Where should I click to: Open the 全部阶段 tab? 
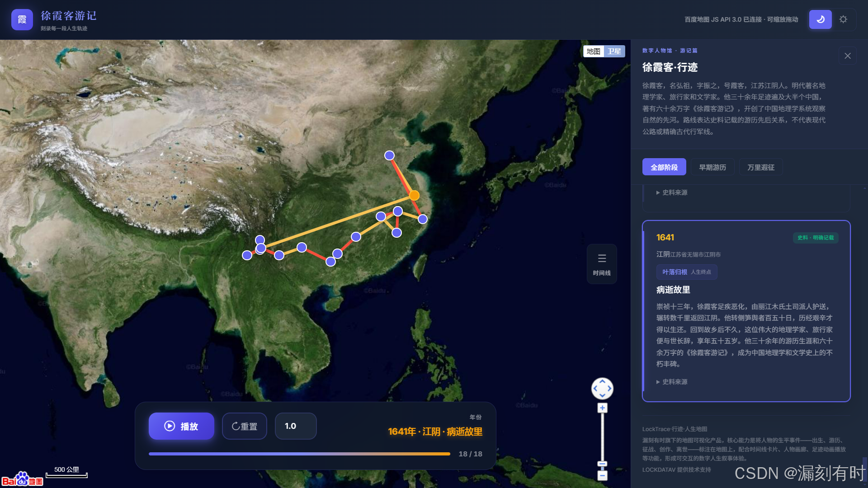point(664,167)
